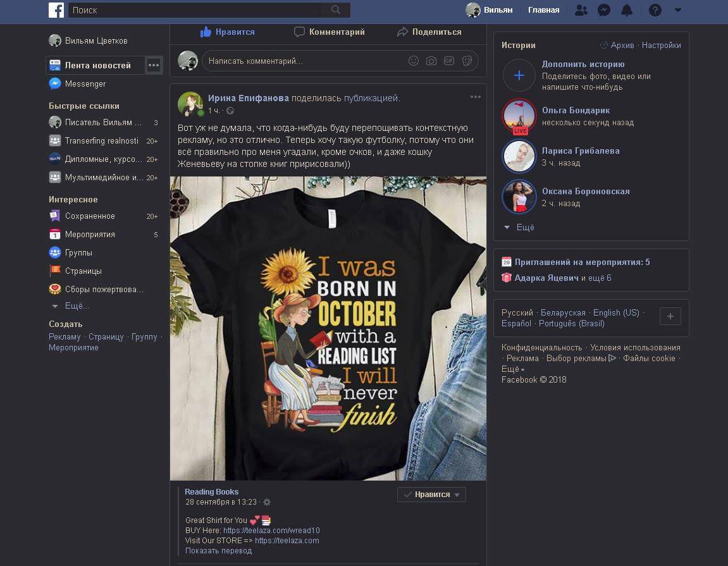
Task: Open the teelaza.com/wread10 link
Action: 271,530
